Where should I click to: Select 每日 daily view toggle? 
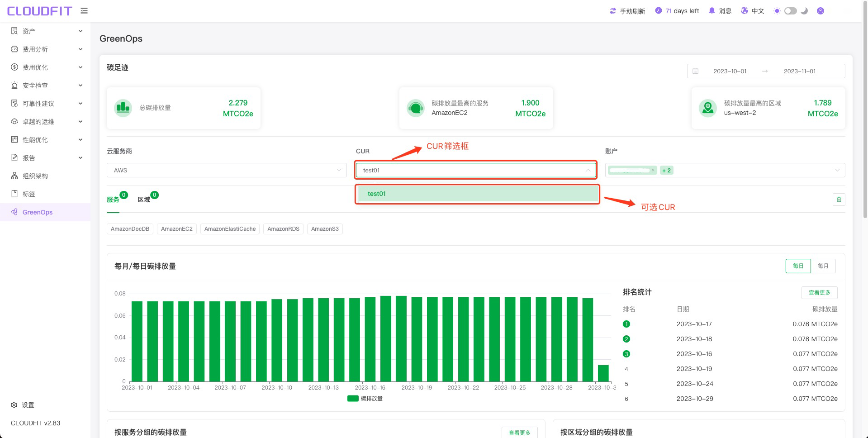(x=798, y=266)
